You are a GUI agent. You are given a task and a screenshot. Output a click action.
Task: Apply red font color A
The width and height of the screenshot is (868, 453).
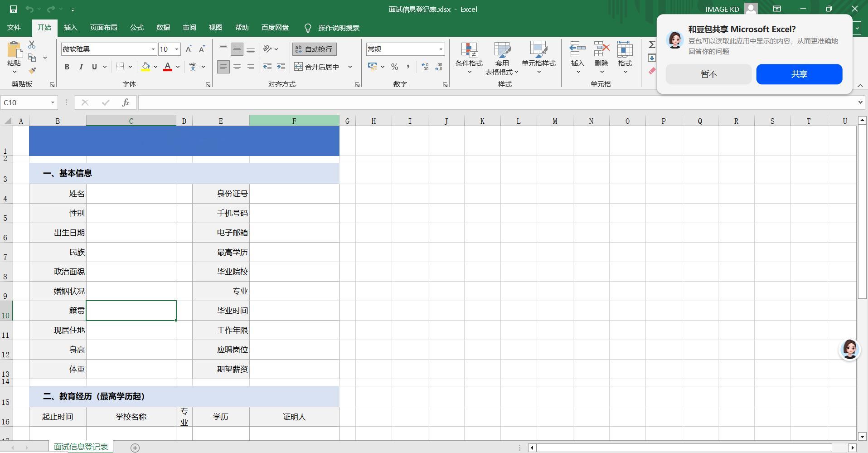tap(168, 67)
